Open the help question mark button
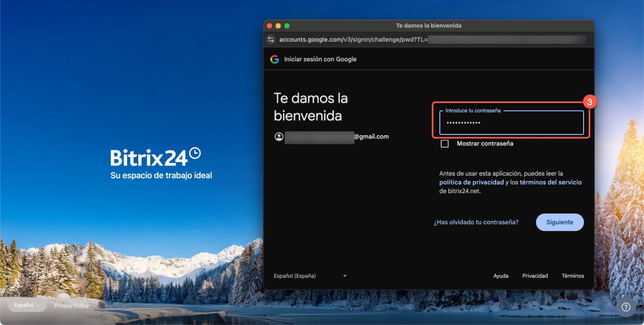This screenshot has height=325, width=644. click(x=626, y=307)
